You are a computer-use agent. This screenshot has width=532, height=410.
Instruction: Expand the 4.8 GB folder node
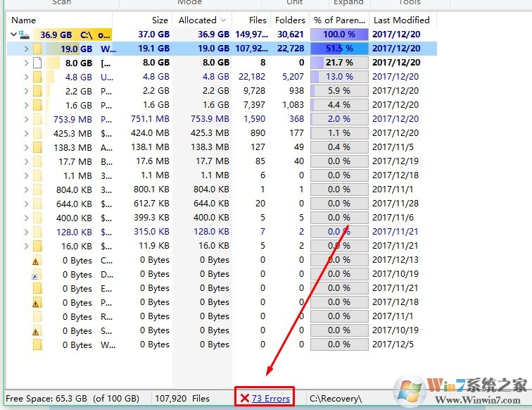click(26, 77)
